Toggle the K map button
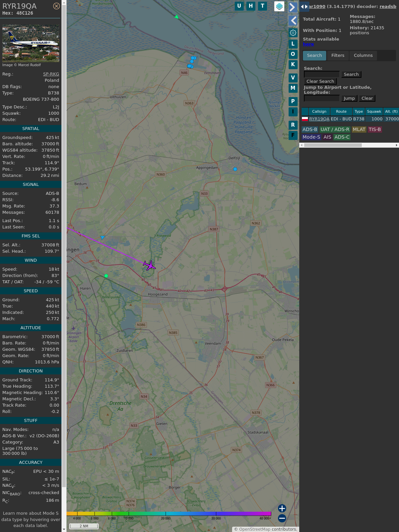399x532 pixels. tap(293, 65)
